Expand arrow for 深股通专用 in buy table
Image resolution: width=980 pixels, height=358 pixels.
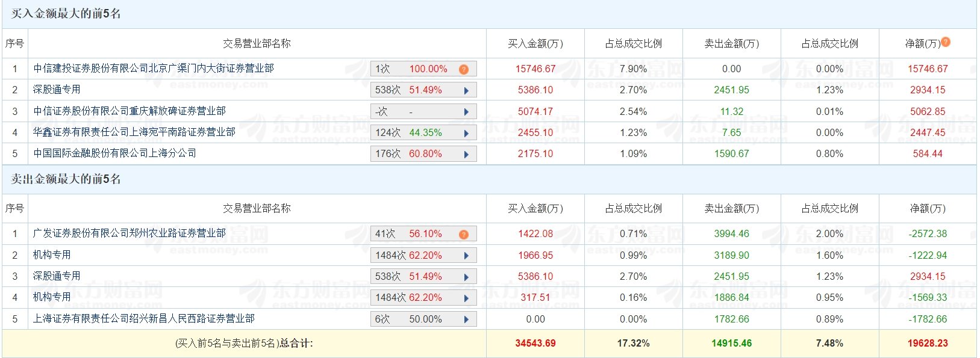click(x=466, y=91)
